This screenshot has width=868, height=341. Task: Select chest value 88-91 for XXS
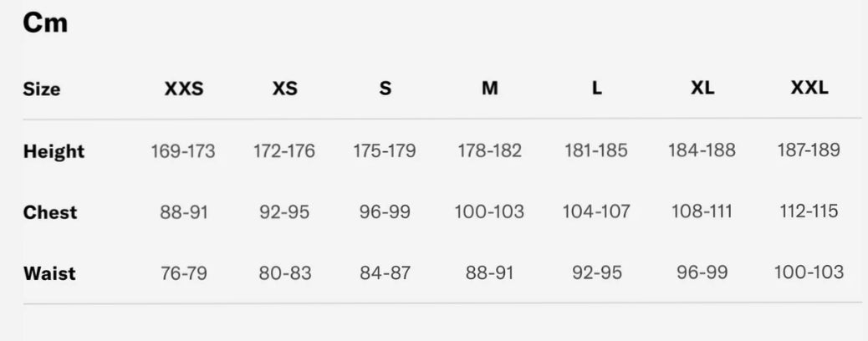point(183,212)
